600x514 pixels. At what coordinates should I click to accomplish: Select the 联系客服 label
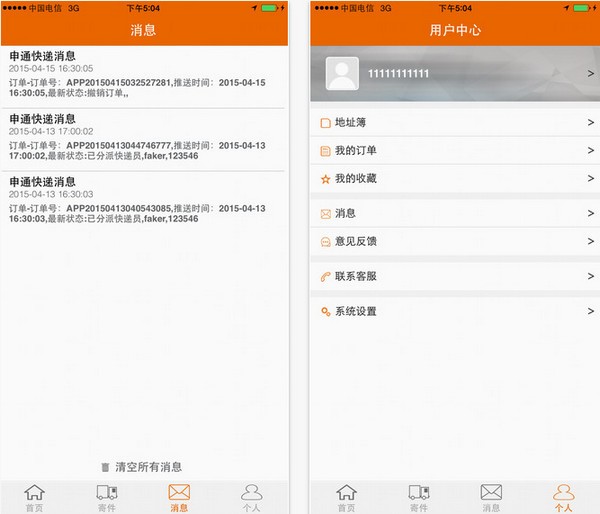[355, 276]
